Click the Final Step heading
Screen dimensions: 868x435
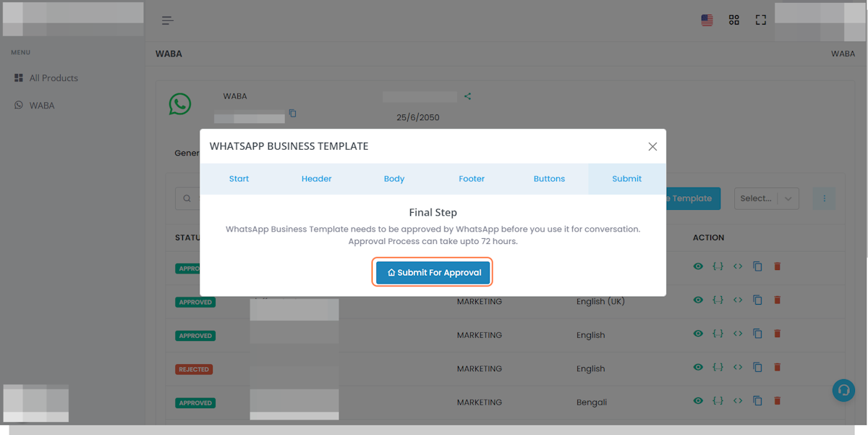point(433,213)
